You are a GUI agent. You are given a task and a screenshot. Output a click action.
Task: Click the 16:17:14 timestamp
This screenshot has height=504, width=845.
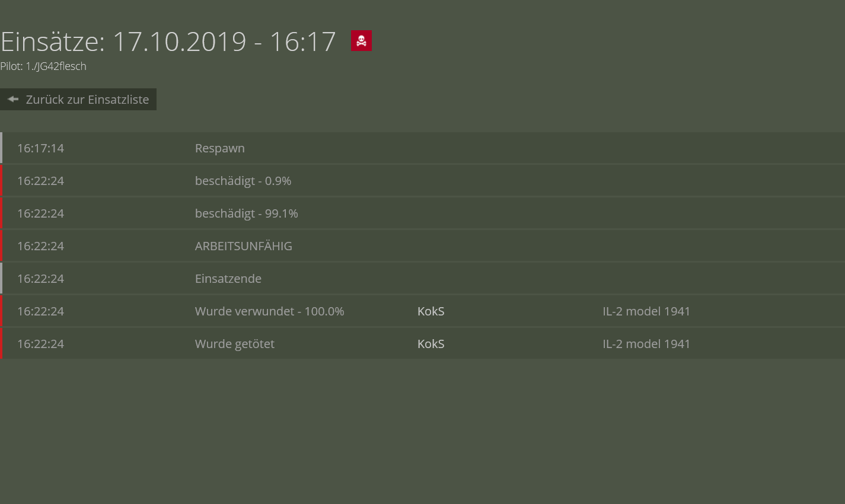40,148
